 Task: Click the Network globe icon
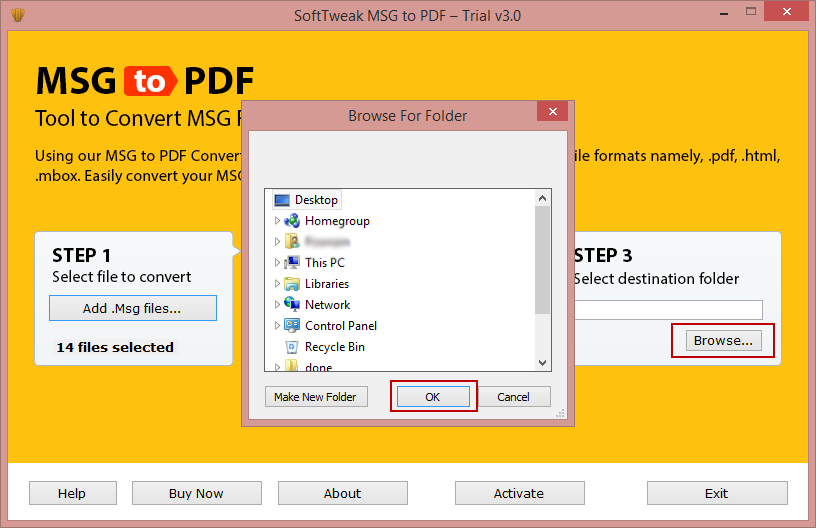(x=292, y=305)
